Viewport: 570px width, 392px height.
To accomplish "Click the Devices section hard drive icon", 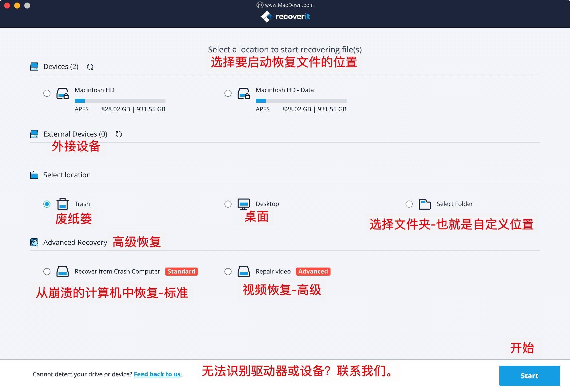I will 34,66.
